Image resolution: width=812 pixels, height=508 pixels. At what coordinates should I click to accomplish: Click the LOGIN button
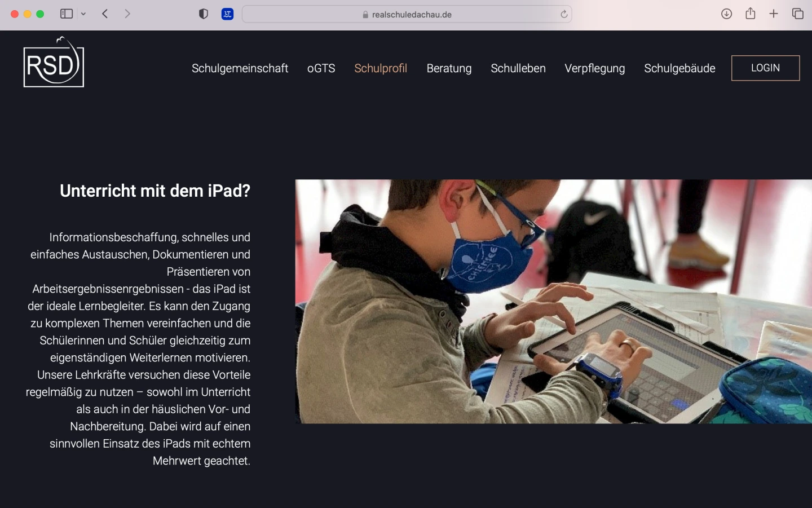pyautogui.click(x=765, y=68)
